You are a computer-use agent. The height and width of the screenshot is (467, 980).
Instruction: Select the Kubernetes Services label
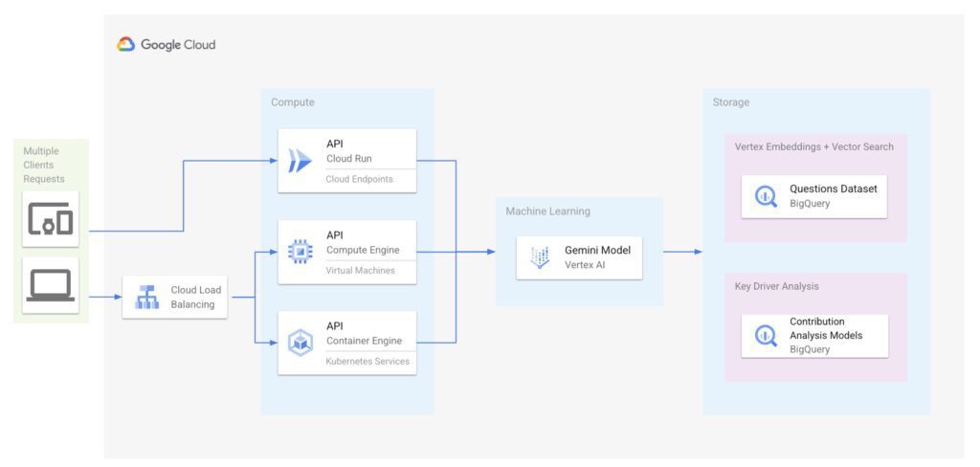pos(367,361)
